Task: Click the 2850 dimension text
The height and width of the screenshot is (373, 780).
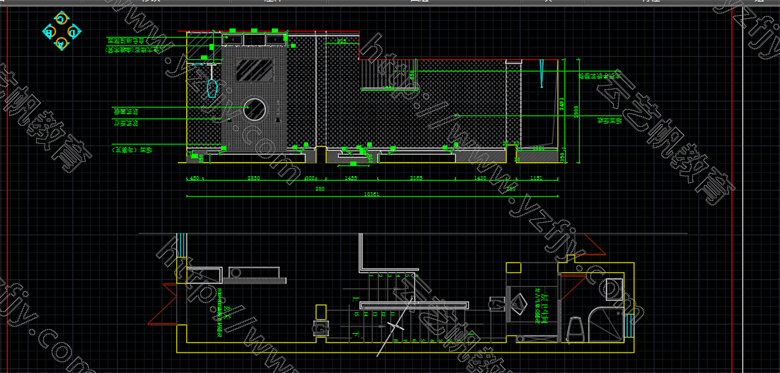Action: click(x=254, y=178)
